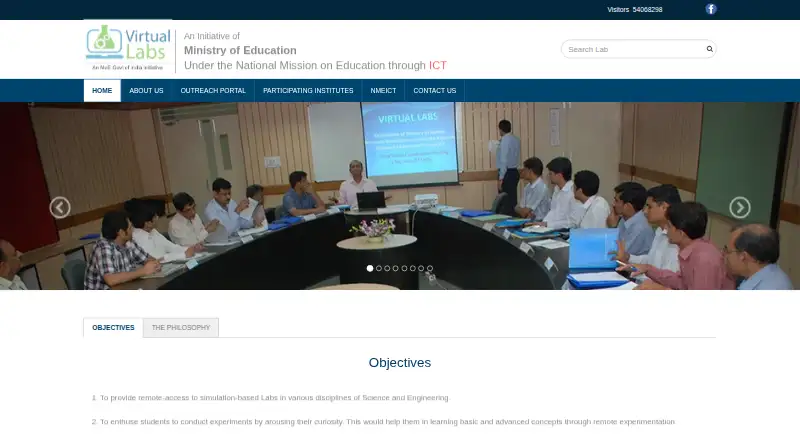Select the first carousel dot
The width and height of the screenshot is (800, 440).
(370, 268)
